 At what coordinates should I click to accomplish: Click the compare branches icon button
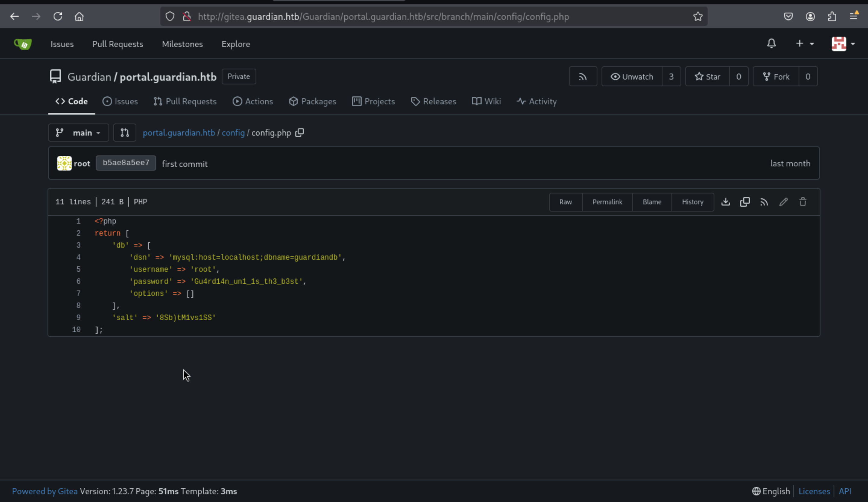tap(125, 133)
